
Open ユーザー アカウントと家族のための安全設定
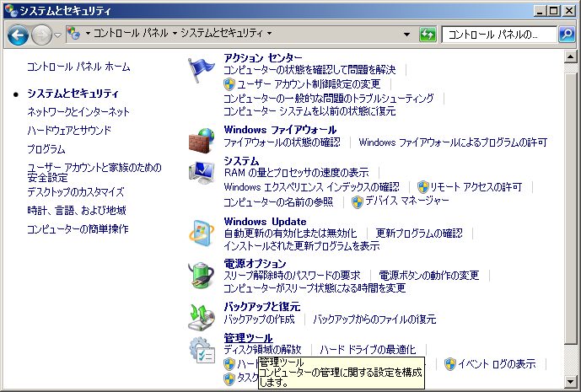pos(94,173)
